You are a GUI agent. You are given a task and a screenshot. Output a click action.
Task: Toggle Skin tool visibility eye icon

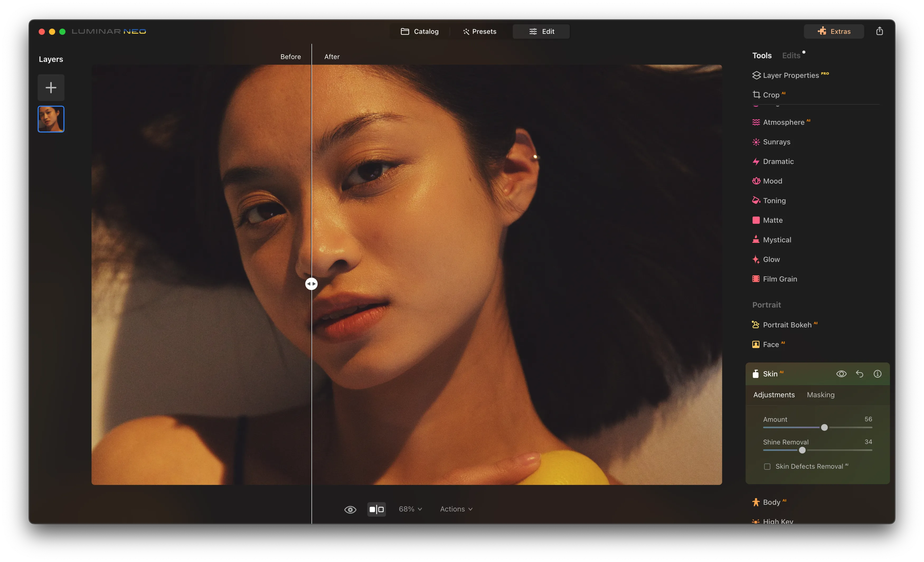click(x=841, y=374)
